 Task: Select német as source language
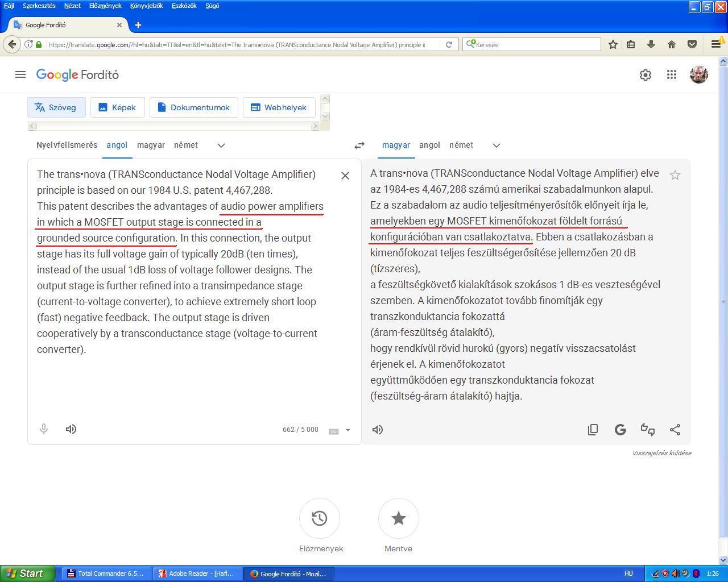click(186, 145)
